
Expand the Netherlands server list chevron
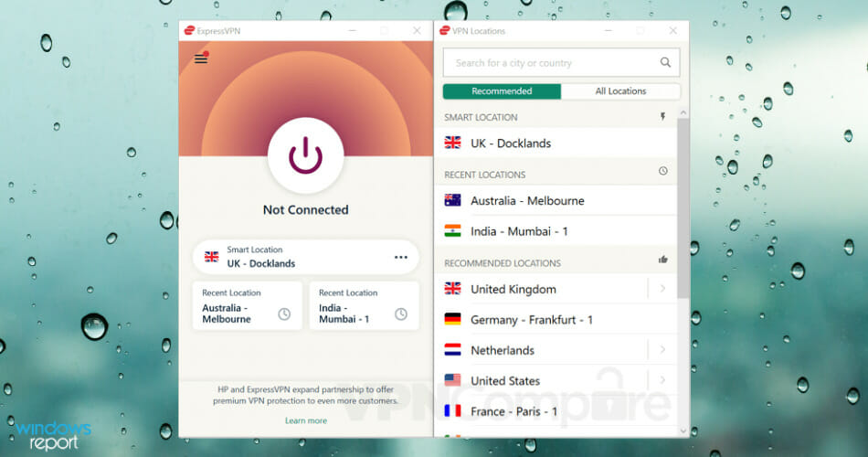pyautogui.click(x=662, y=349)
